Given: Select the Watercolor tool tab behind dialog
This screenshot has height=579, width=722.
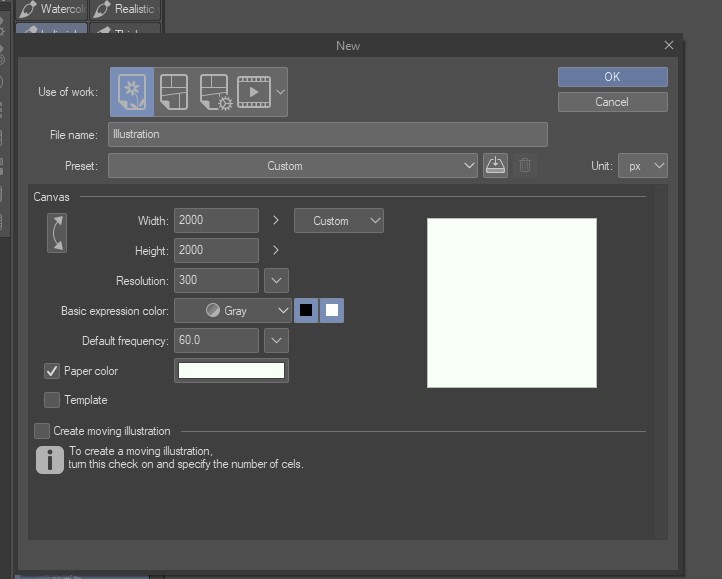Looking at the screenshot, I should [52, 9].
